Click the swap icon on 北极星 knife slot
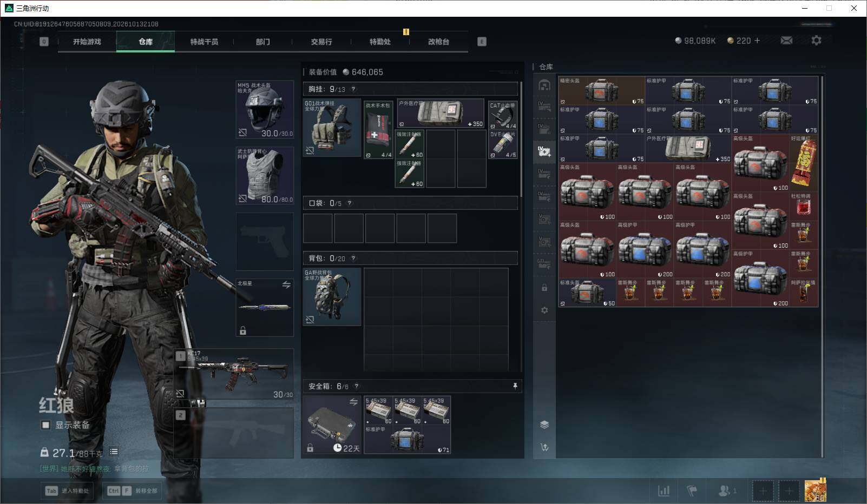This screenshot has height=504, width=867. point(286,284)
